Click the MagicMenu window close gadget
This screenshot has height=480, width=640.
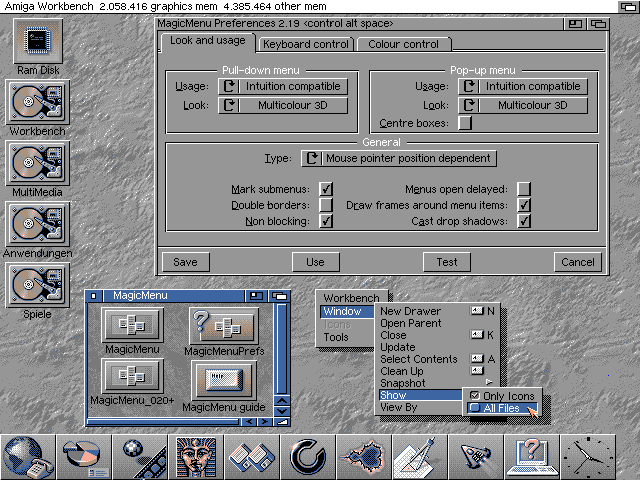pyautogui.click(x=94, y=296)
